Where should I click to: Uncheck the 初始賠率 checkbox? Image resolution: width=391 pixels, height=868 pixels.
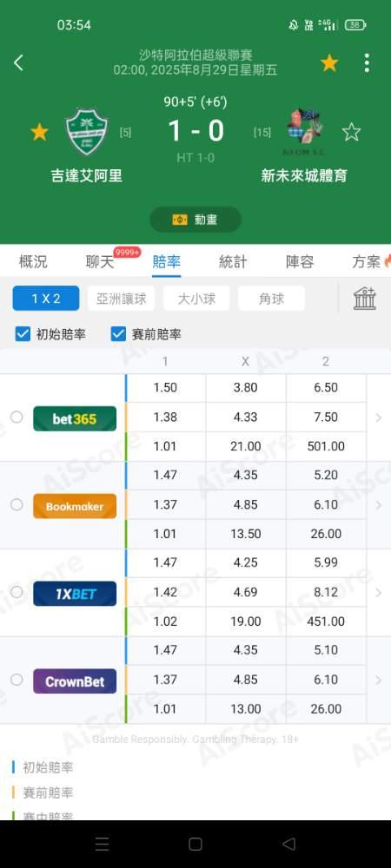tap(23, 334)
